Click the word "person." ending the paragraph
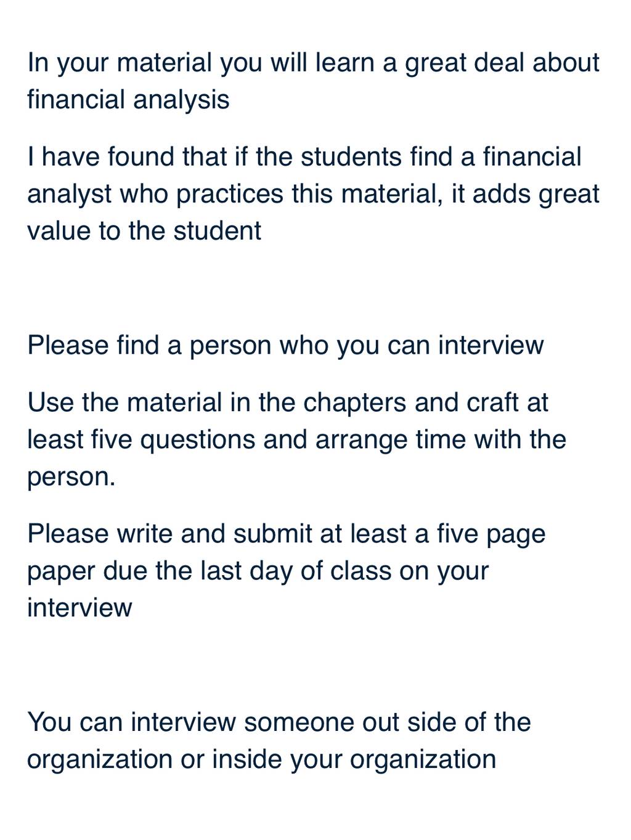 click(x=71, y=478)
